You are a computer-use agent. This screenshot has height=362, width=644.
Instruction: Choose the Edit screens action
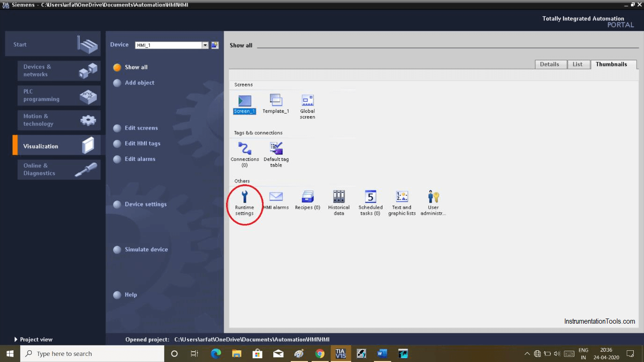coord(136,128)
